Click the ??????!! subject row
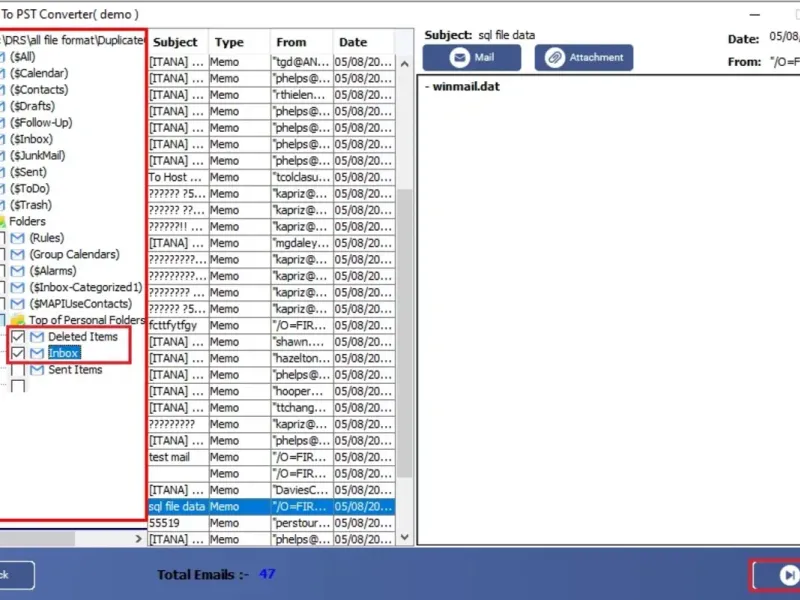This screenshot has width=800, height=600. [x=271, y=227]
